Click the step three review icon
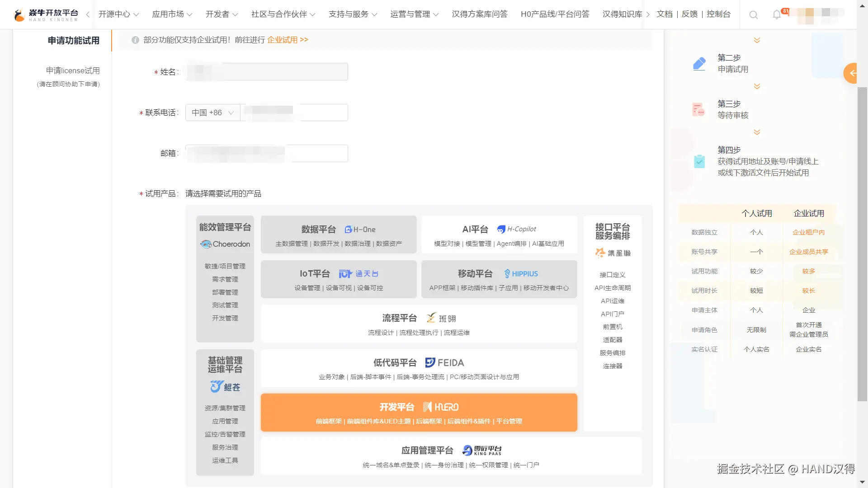868x488 pixels. coord(699,109)
